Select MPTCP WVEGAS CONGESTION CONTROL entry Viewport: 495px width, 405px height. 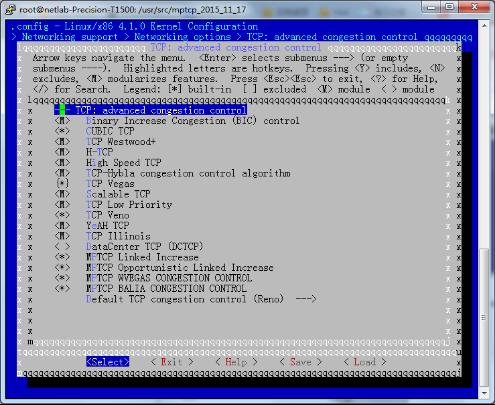tap(169, 278)
